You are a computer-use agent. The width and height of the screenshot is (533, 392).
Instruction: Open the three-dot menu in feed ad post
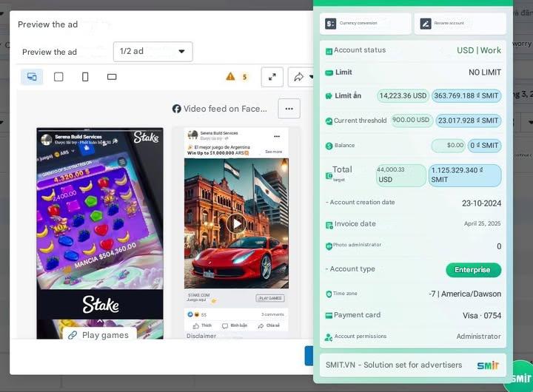(x=277, y=136)
